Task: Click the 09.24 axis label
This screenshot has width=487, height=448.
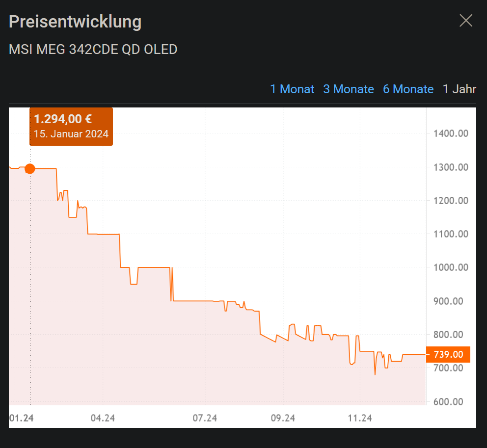Action: click(283, 418)
